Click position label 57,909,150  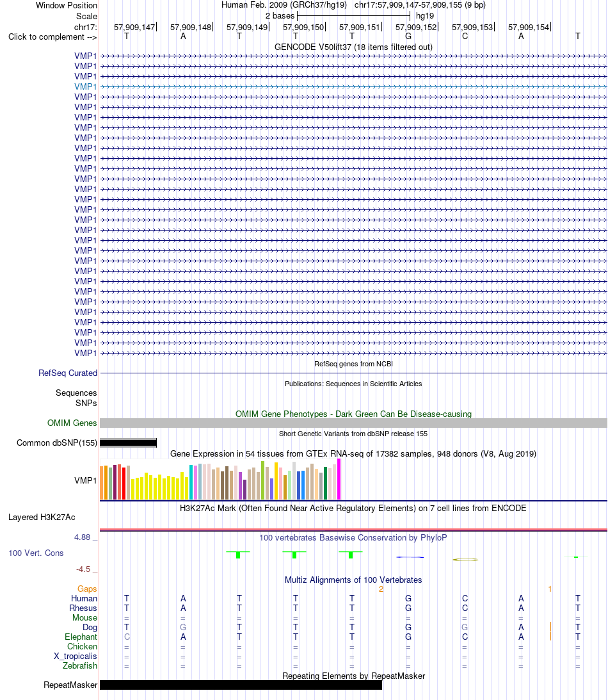pos(303,28)
